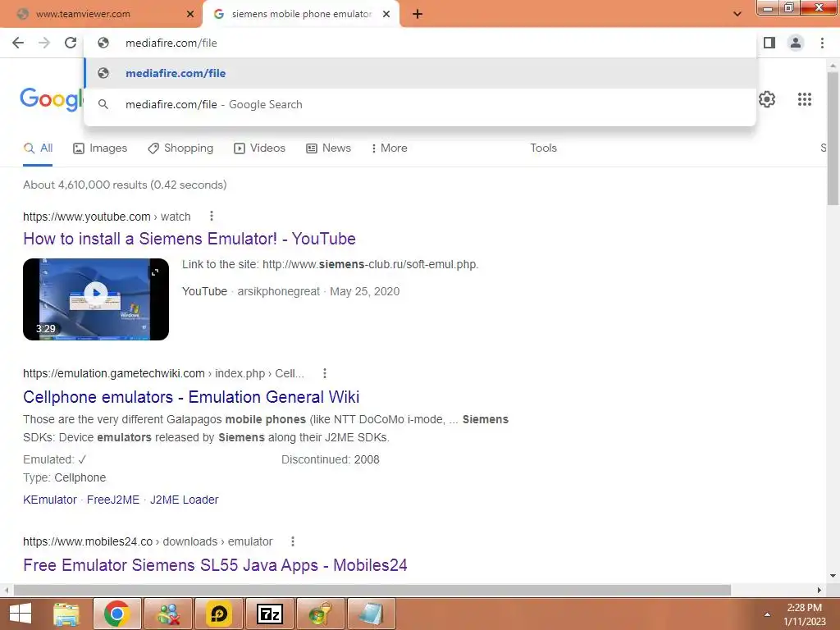Click the horizontal page scrollbar
This screenshot has height=630, width=840.
[372, 590]
